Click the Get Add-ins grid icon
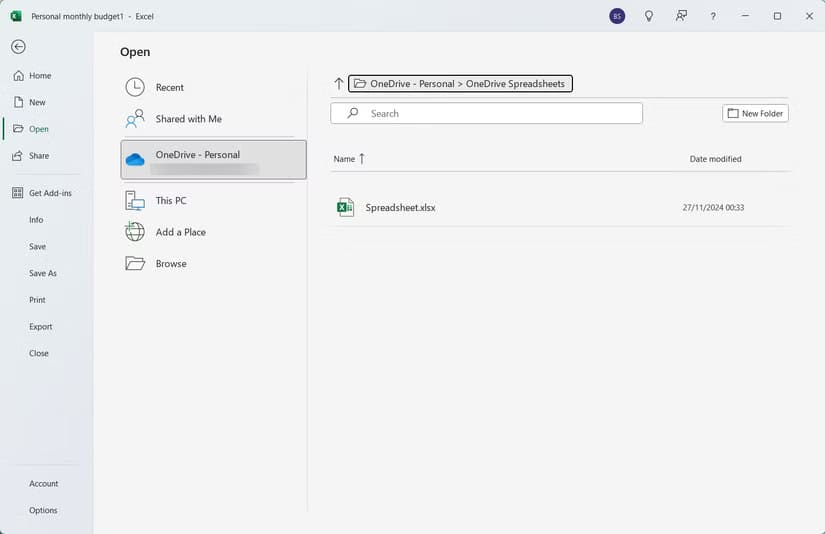825x534 pixels. click(x=17, y=193)
